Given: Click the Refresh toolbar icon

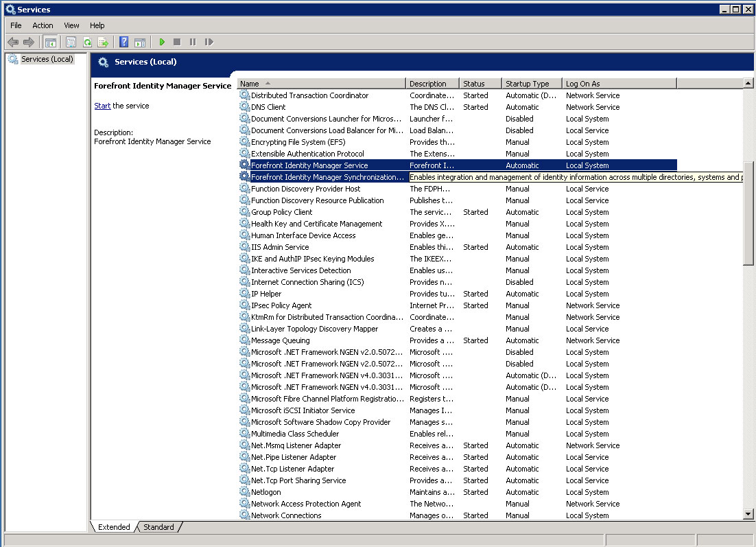Looking at the screenshot, I should pyautogui.click(x=87, y=43).
